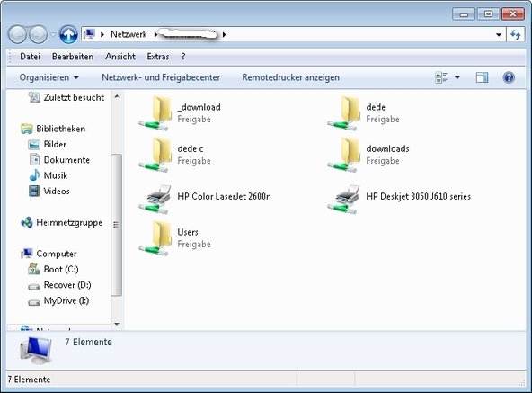Screen dimensions: 532x393
Task: Open address bar history dropdown
Action: 499,34
